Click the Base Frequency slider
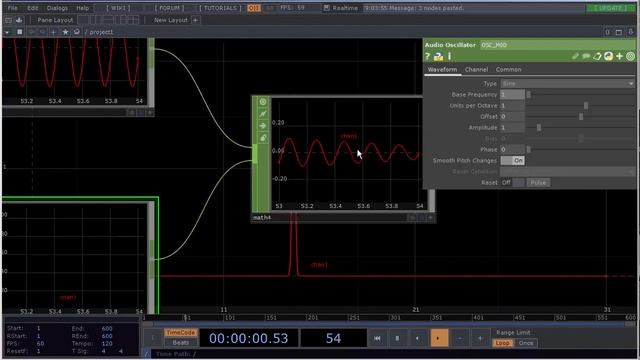640x360 pixels. (x=580, y=94)
